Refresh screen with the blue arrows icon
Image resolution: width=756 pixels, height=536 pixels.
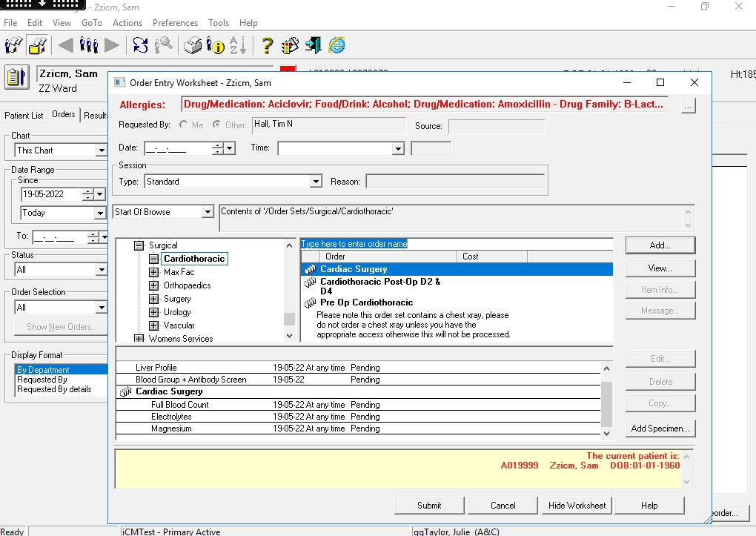pos(140,45)
